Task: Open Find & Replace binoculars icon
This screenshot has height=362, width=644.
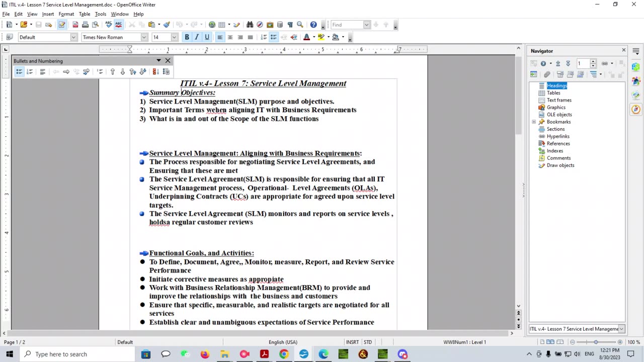Action: click(x=250, y=24)
